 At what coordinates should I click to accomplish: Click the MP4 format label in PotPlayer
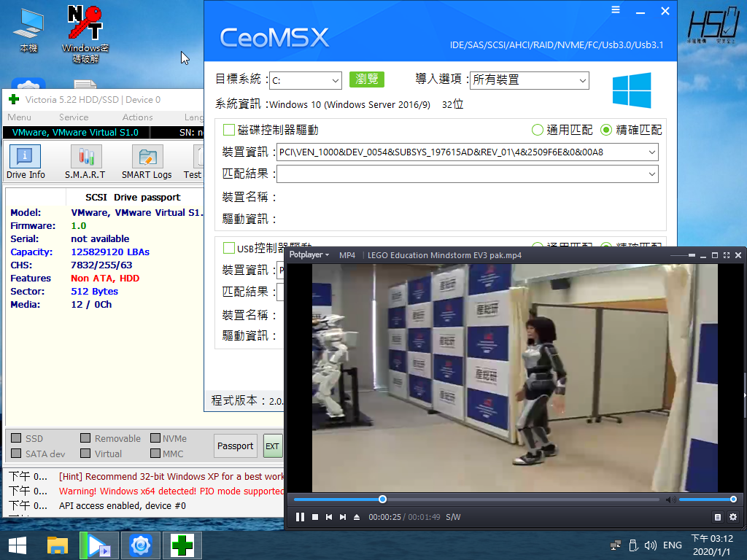pos(347,255)
